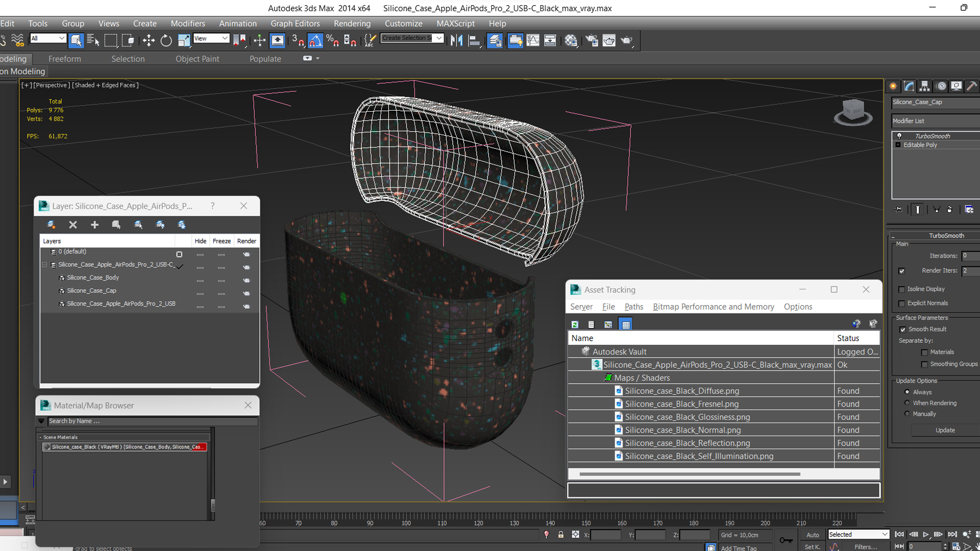Enable Isoline Display checkbox
The height and width of the screenshot is (551, 980).
click(x=902, y=289)
